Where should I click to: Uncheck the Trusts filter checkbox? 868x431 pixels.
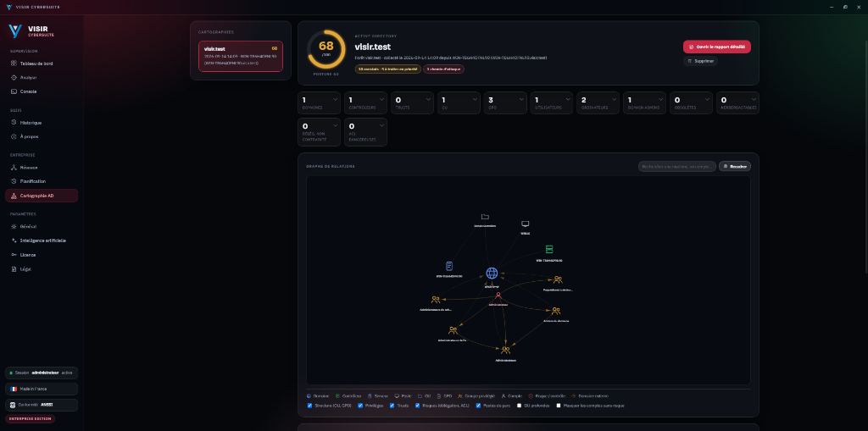392,406
